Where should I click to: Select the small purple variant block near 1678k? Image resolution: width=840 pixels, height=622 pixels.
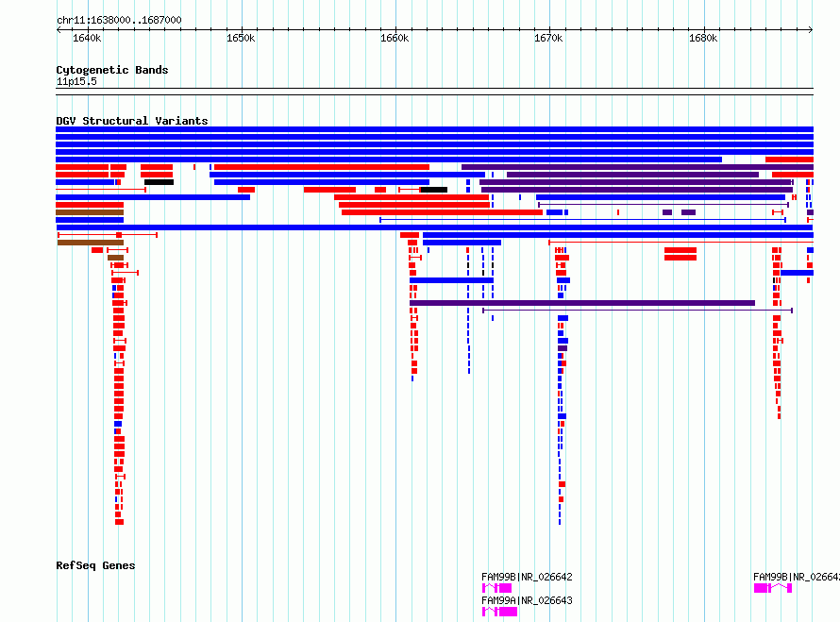coord(667,212)
